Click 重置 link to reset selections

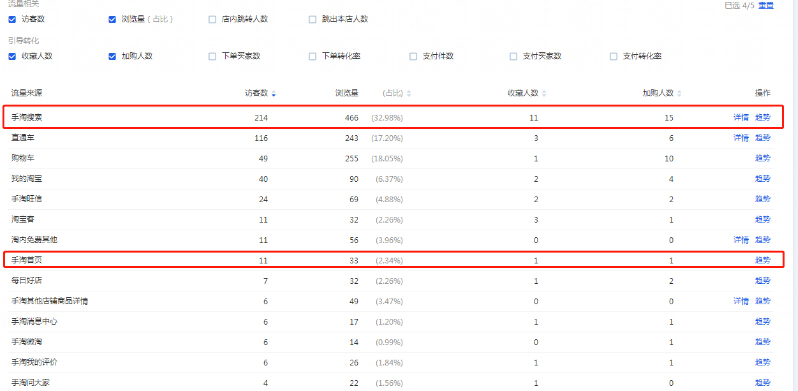click(766, 6)
